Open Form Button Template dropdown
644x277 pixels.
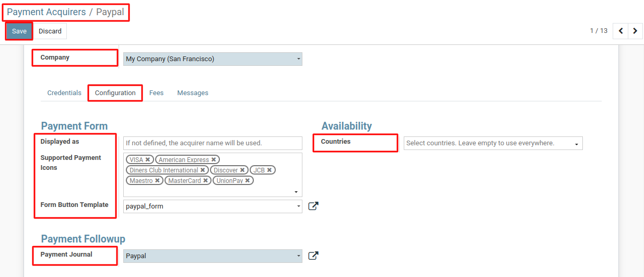[x=213, y=206]
